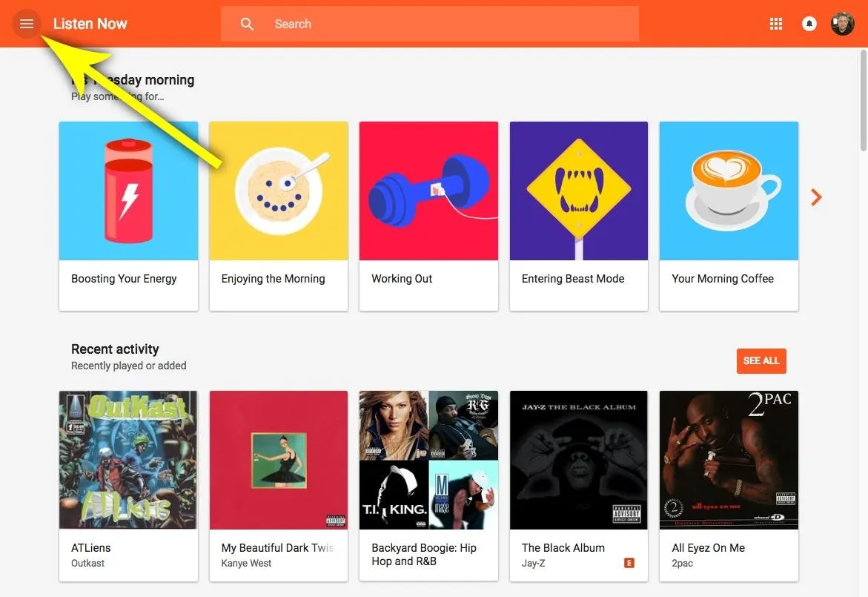868x597 pixels.
Task: Open the 2pac artist link
Action: click(682, 563)
